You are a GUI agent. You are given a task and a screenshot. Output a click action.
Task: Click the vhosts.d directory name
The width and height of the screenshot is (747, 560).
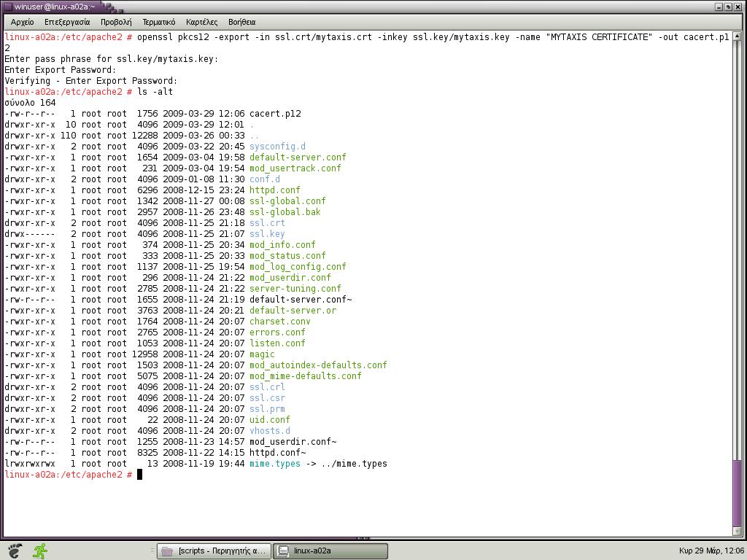270,431
